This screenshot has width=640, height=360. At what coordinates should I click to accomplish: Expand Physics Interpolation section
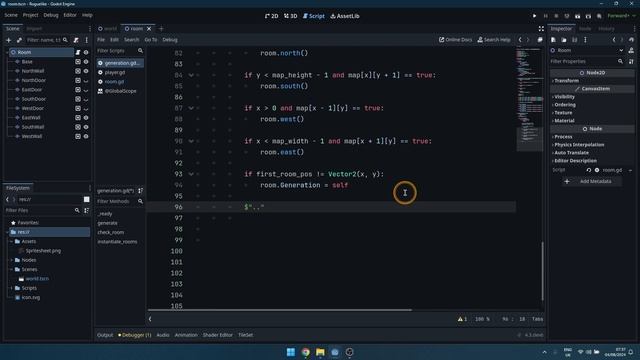(x=592, y=144)
